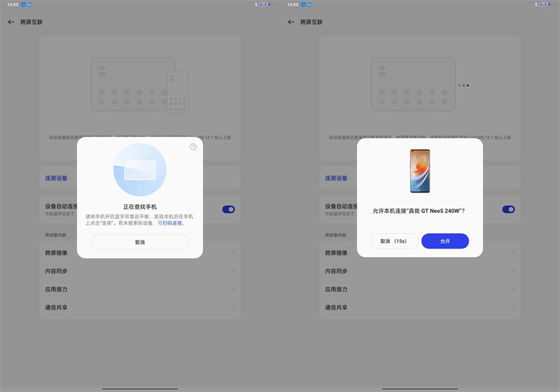Tap 14:05 clock on right status bar

pyautogui.click(x=293, y=5)
